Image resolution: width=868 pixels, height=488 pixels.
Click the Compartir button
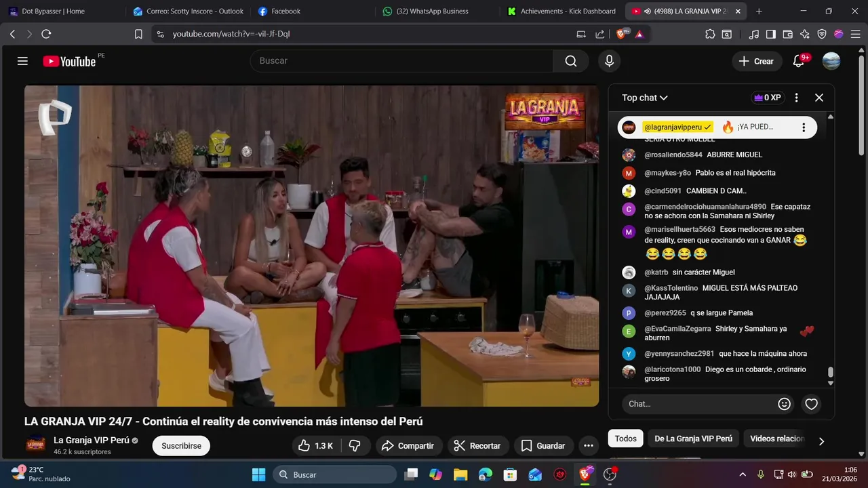tap(408, 445)
